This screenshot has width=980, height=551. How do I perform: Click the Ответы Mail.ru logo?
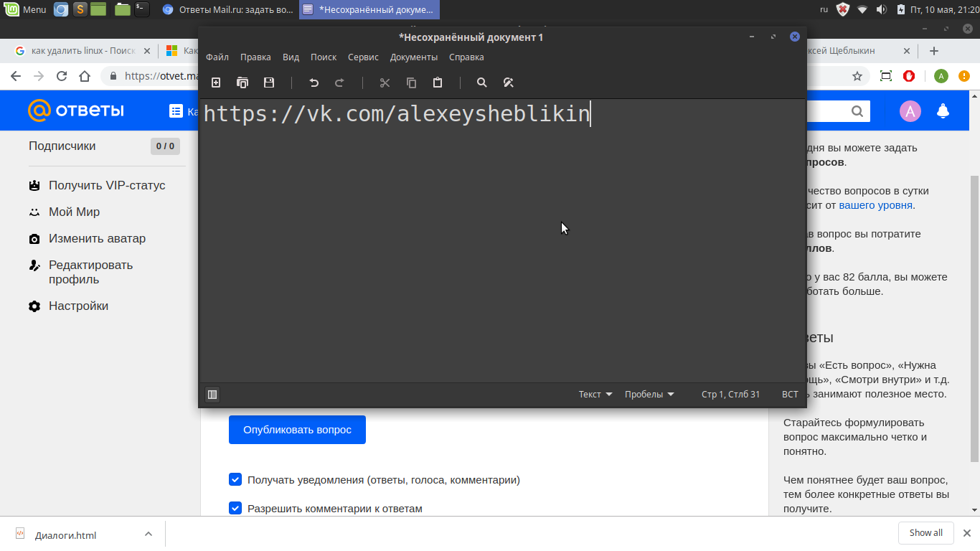[x=76, y=110]
